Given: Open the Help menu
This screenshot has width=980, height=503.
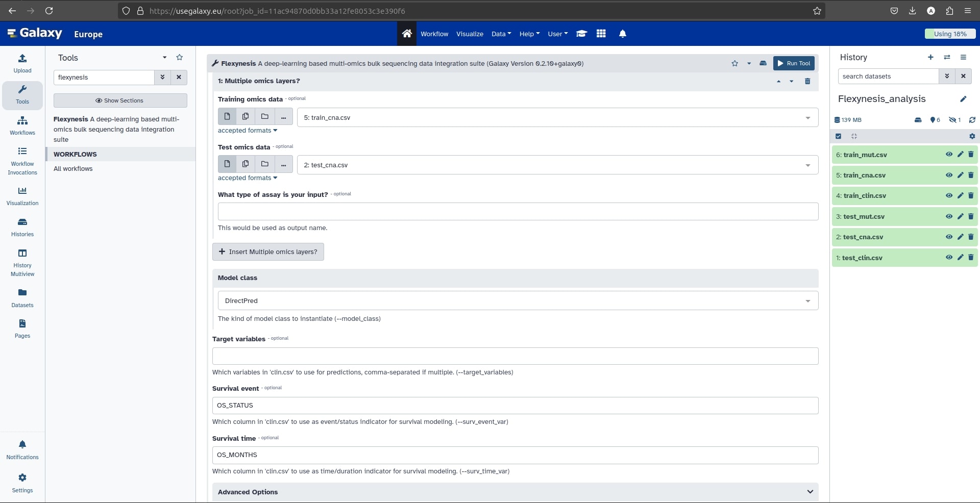Looking at the screenshot, I should click(529, 34).
